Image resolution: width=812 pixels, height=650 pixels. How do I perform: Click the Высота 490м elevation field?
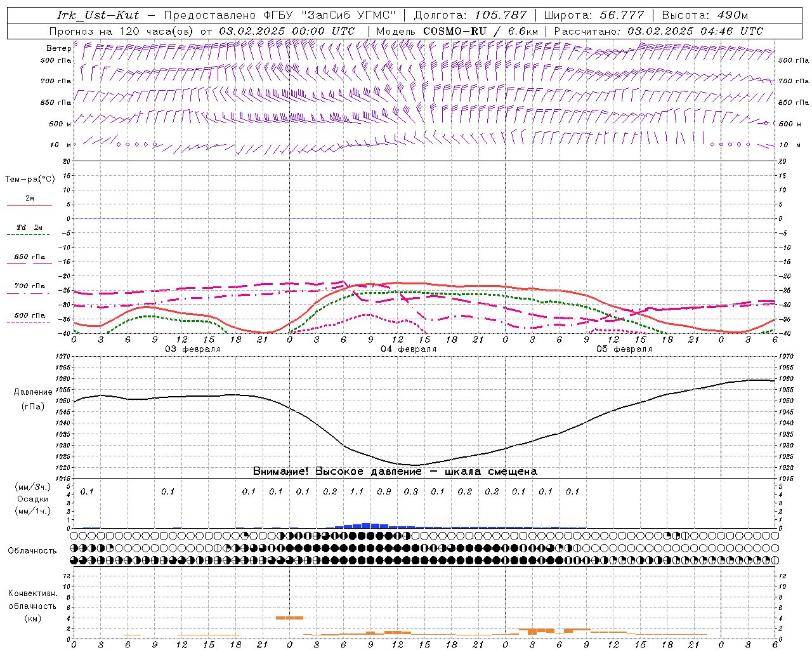point(705,15)
